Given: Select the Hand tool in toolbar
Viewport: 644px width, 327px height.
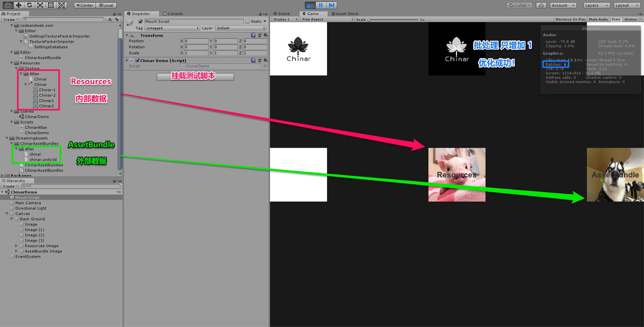Looking at the screenshot, I should [8, 5].
